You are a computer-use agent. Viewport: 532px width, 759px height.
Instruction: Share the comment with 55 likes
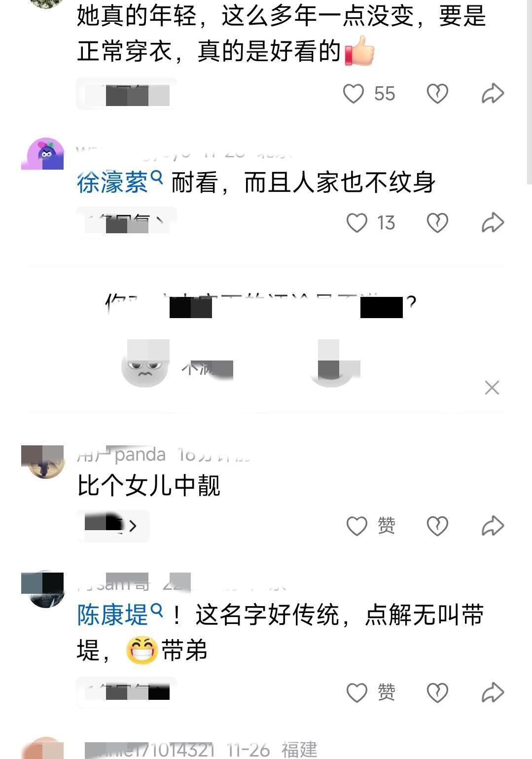click(x=493, y=94)
